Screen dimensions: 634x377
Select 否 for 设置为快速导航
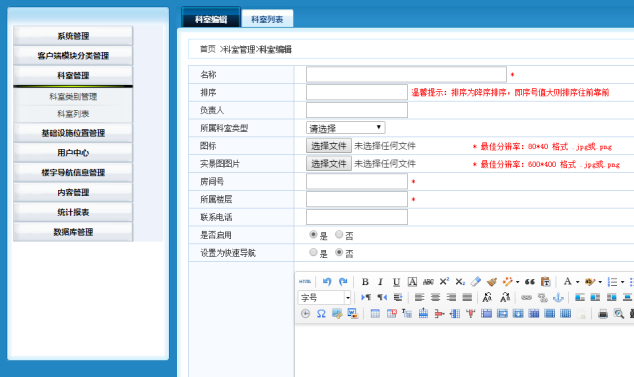339,252
